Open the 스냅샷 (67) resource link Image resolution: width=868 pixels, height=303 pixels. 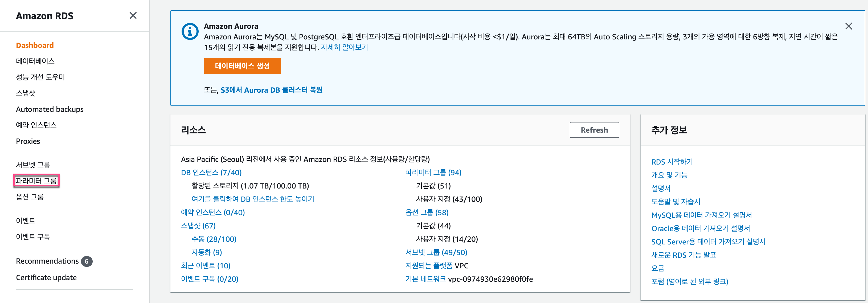[198, 226]
